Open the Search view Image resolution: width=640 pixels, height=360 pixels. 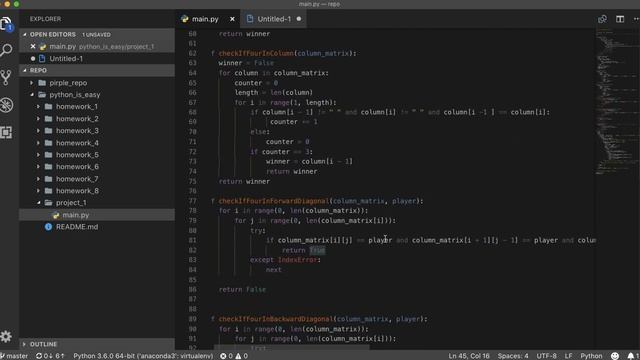(7, 51)
